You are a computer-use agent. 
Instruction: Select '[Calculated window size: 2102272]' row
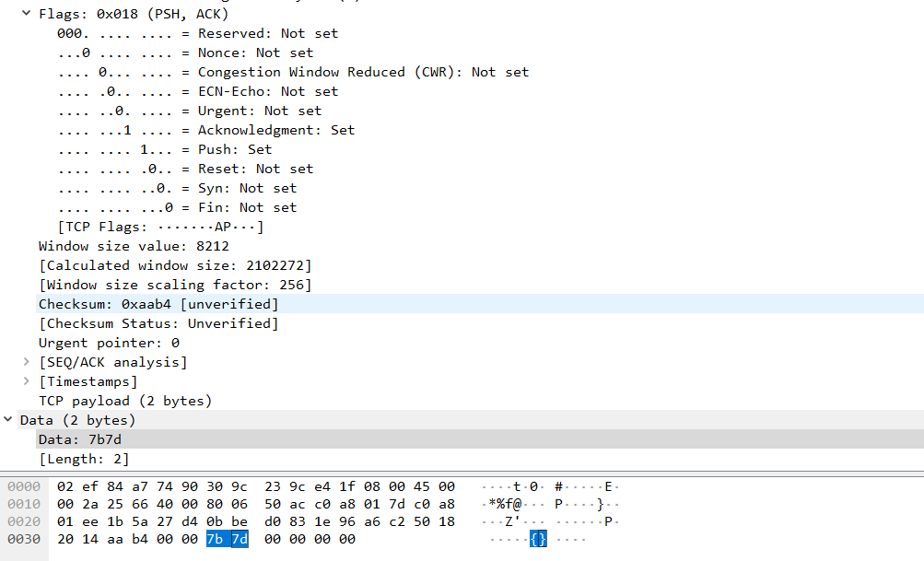click(x=175, y=266)
